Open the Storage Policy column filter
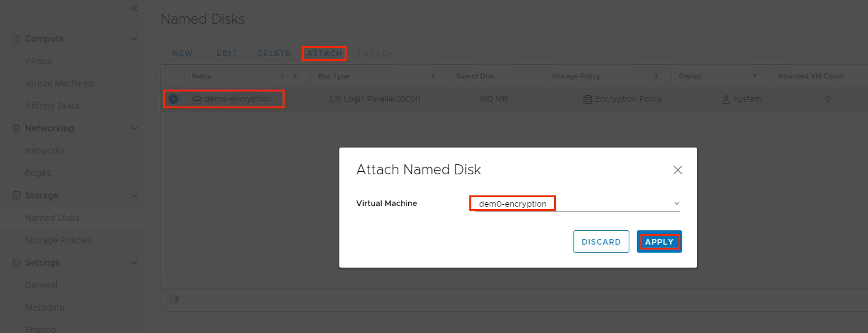This screenshot has height=333, width=868. click(x=656, y=76)
